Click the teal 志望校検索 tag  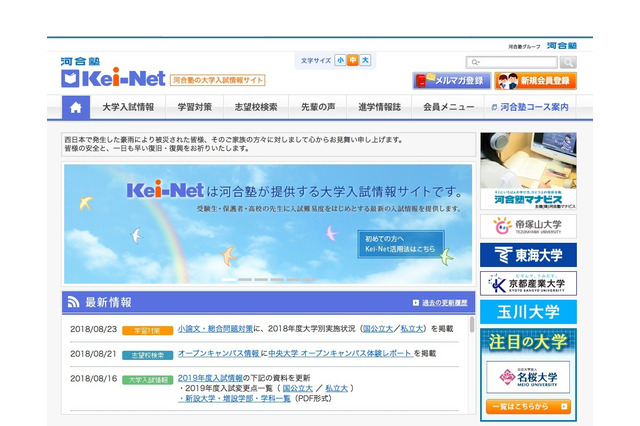click(147, 355)
